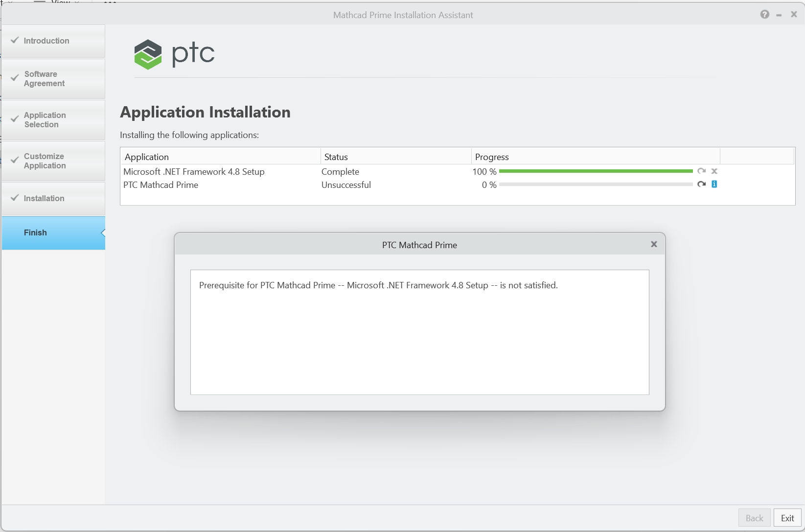Click the checkmark beside Introduction step

pos(15,41)
